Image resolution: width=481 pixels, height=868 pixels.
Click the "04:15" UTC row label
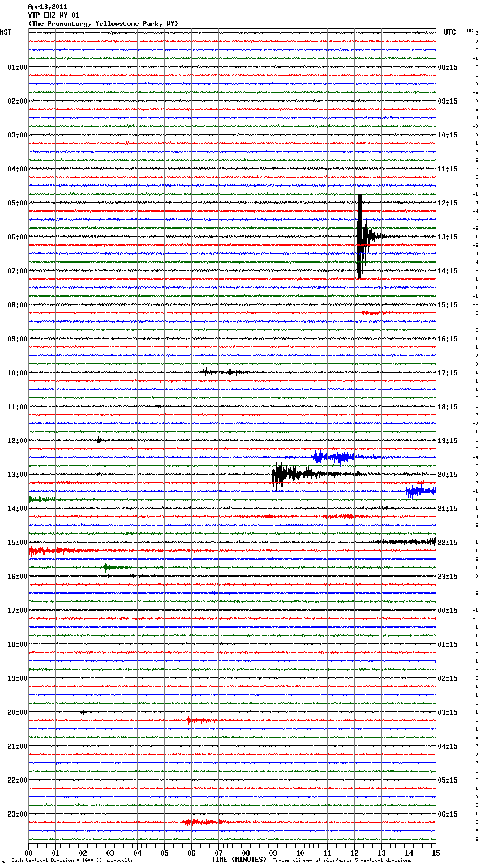tap(448, 746)
